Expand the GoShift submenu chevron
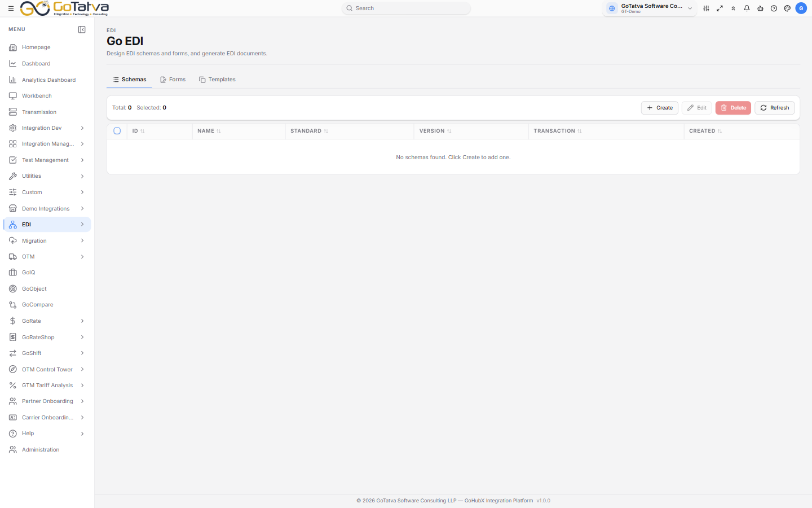The width and height of the screenshot is (812, 508). (82, 353)
